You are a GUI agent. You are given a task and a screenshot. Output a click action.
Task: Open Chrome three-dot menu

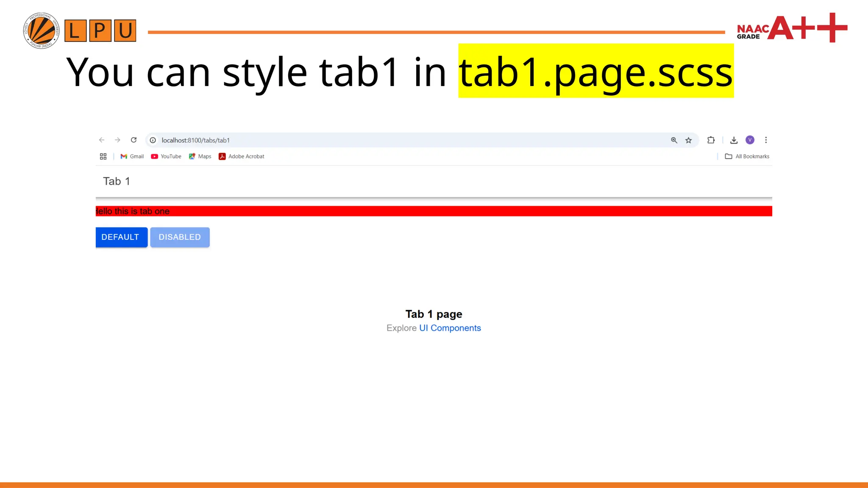(766, 140)
